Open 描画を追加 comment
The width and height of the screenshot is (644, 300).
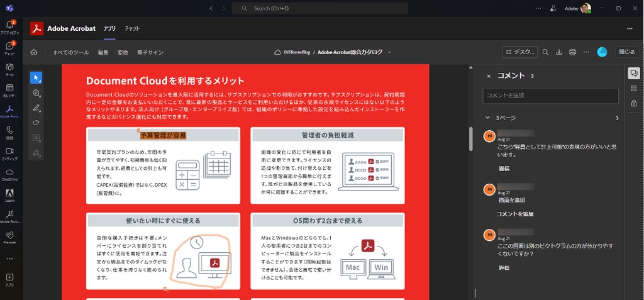[x=511, y=200]
